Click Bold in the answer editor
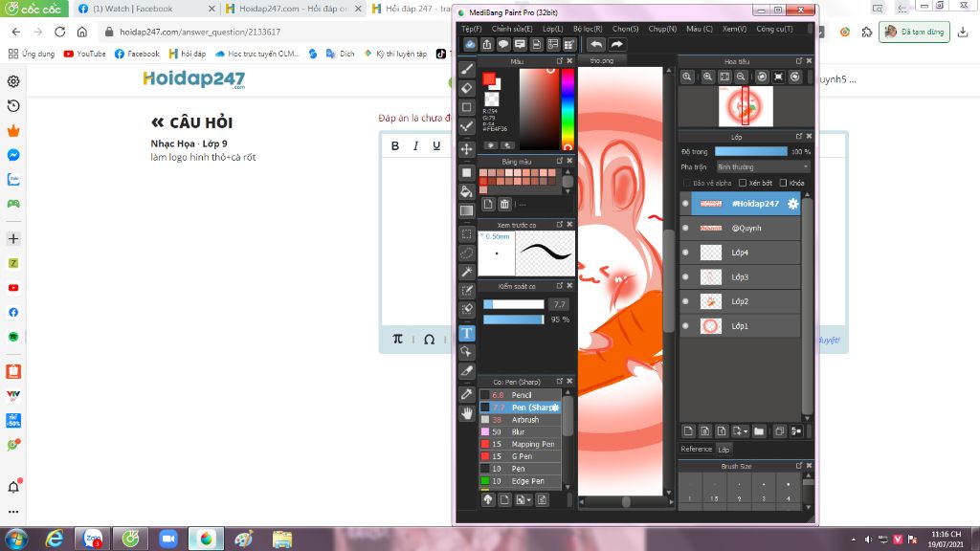This screenshot has height=551, width=980. pos(395,145)
